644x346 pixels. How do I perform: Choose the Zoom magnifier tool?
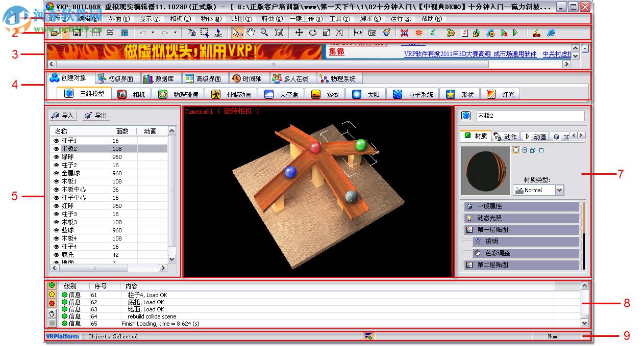(x=264, y=32)
